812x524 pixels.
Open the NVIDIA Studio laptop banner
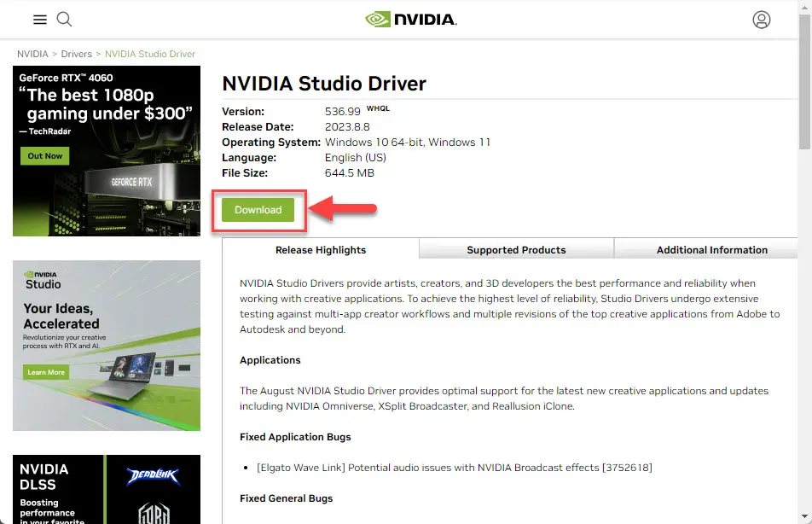[x=107, y=346]
